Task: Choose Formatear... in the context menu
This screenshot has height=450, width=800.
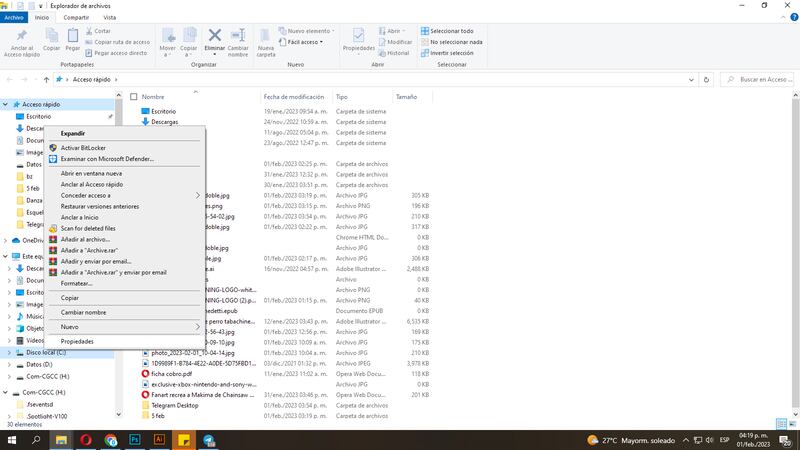Action: coord(124,283)
